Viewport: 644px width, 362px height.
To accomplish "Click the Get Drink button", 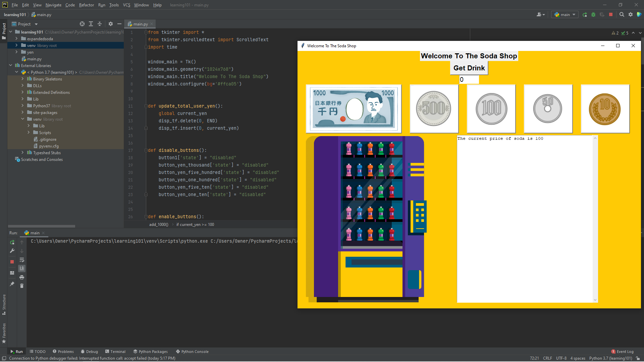I will [x=469, y=68].
